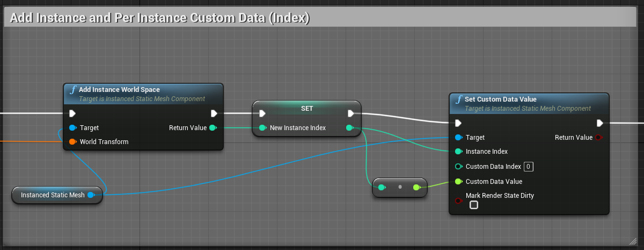The image size is (644, 250).
Task: Toggle the Mark Render State Dirty checkbox
Action: click(474, 205)
